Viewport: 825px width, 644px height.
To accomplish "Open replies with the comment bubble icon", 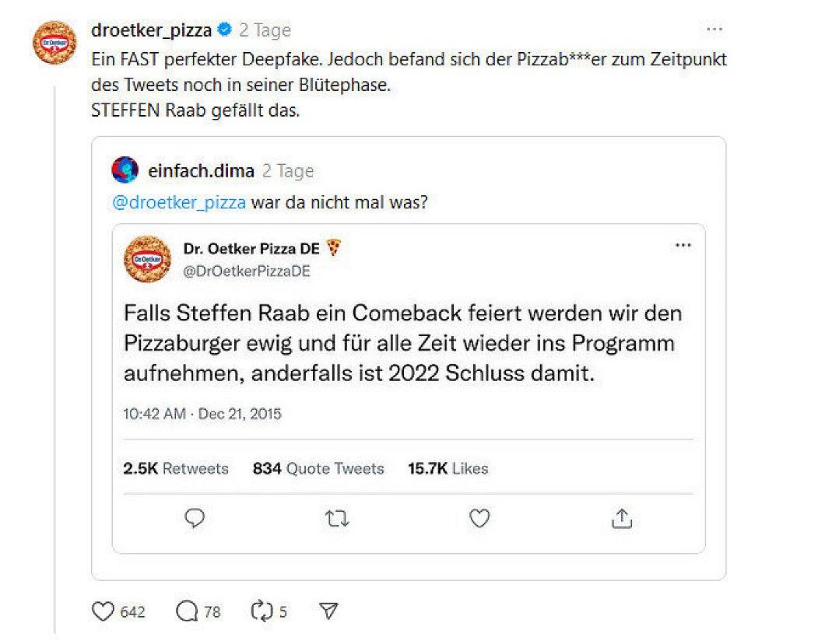I will [187, 611].
